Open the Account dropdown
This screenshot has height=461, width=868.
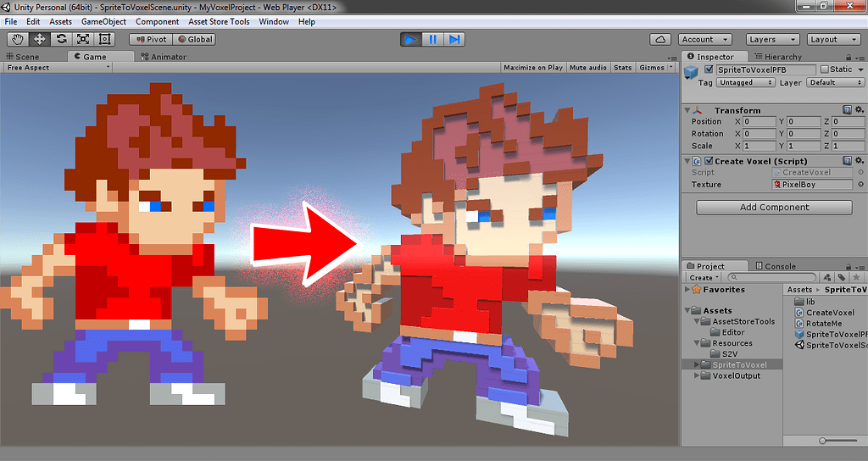[x=704, y=39]
